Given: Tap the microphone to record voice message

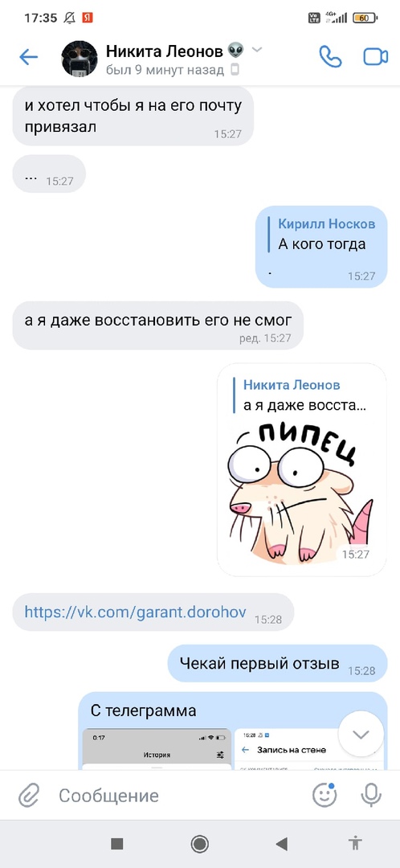Looking at the screenshot, I should click(371, 796).
